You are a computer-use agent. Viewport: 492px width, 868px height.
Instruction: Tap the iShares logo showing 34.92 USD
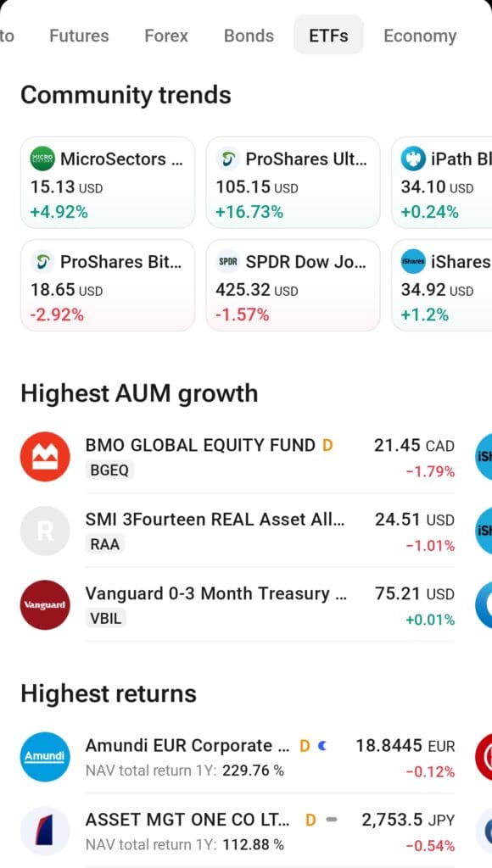(x=413, y=262)
